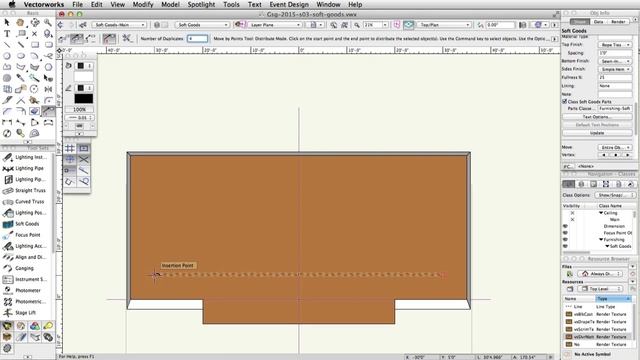Image resolution: width=640 pixels, height=360 pixels.
Task: Click next vertex arrow button
Action: pos(627,155)
